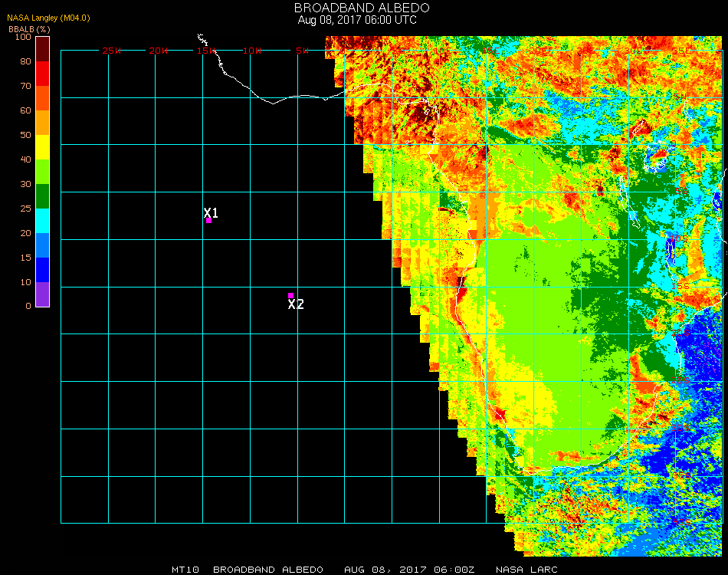Click the magenta X2 marker point
Viewport: 728px width, 575px height.
point(290,295)
